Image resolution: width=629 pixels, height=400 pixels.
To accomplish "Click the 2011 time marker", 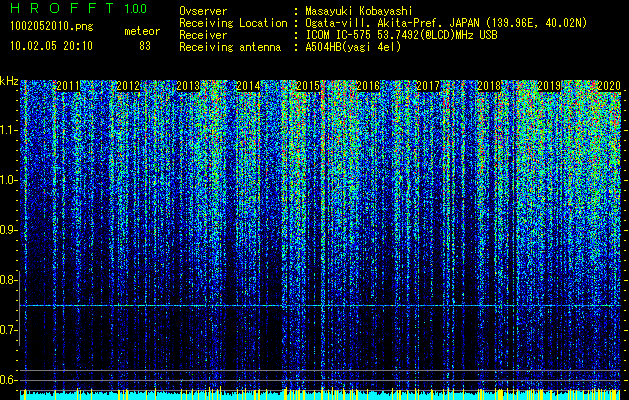I will [68, 86].
